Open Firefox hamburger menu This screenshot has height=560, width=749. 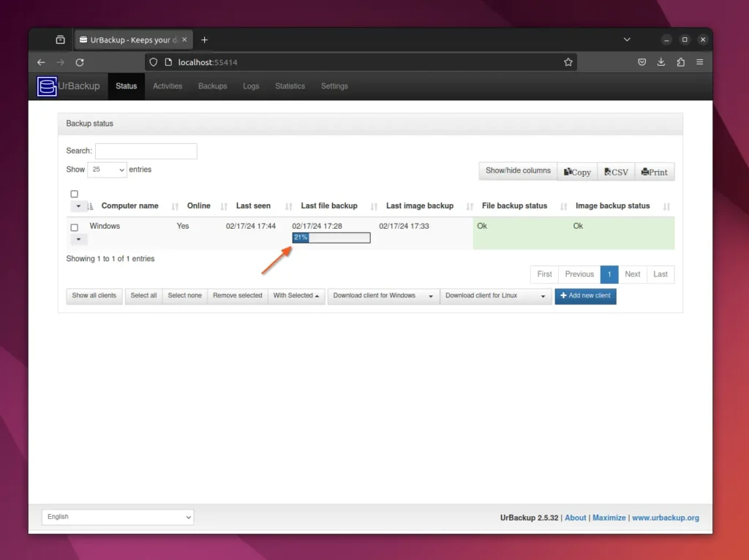[x=700, y=62]
